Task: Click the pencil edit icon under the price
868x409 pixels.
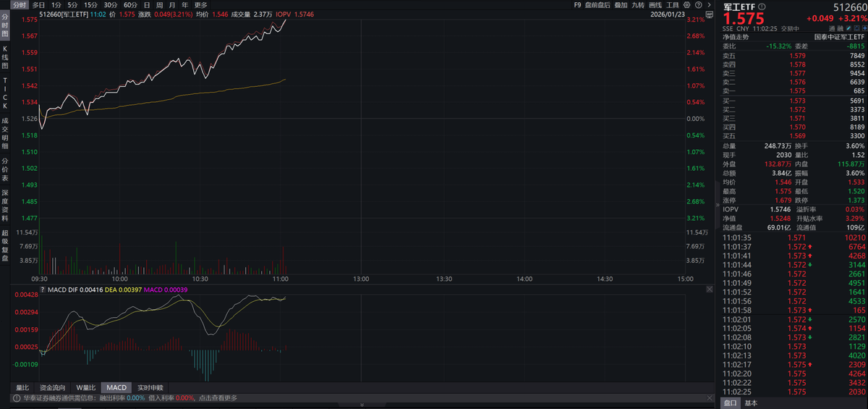Action: (850, 29)
